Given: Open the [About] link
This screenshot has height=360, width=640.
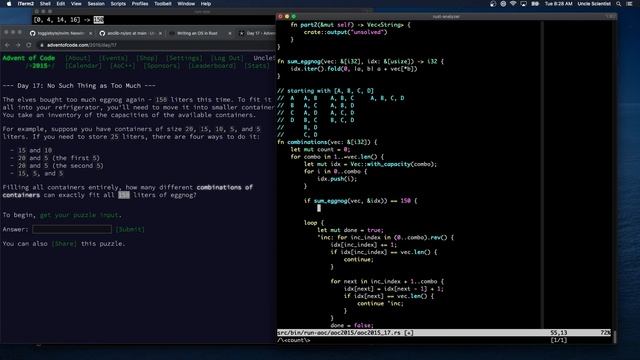Looking at the screenshot, I should 78,58.
